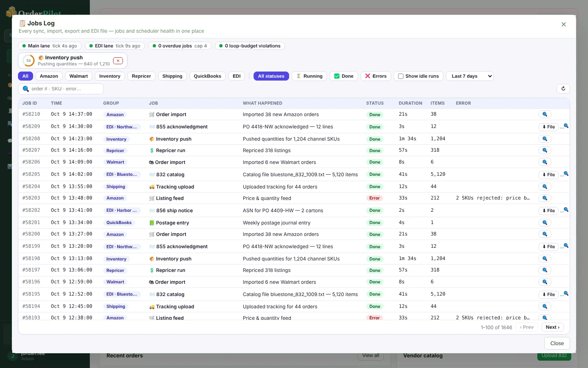Image resolution: width=588 pixels, height=368 pixels.
Task: Click the Inventory push progress ring
Action: point(29,61)
